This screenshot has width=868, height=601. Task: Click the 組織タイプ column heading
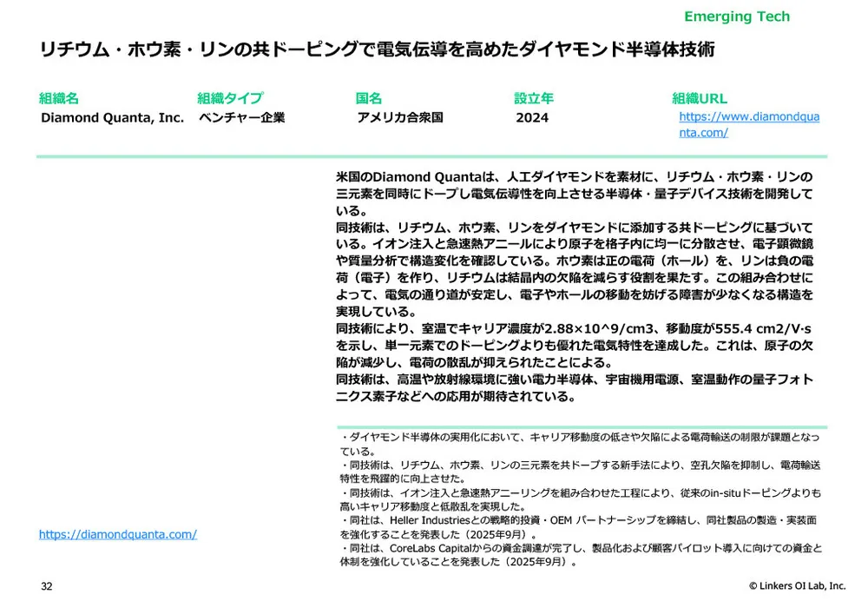(229, 98)
